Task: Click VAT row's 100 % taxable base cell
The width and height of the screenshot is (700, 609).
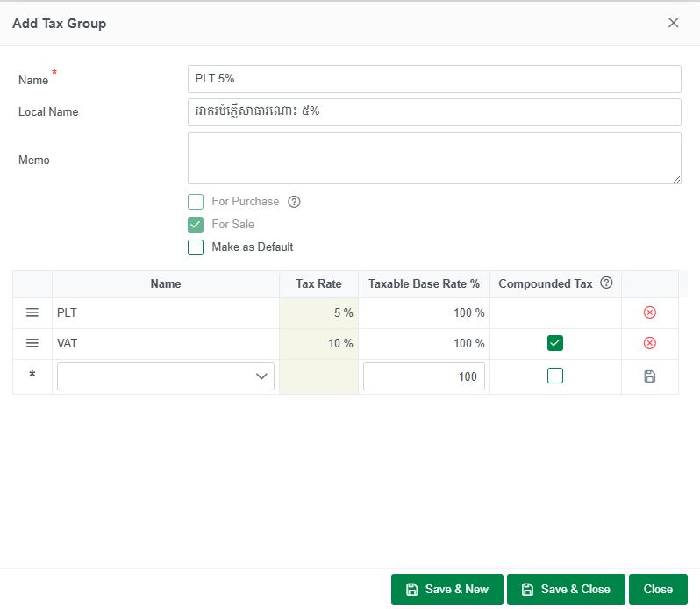Action: coord(424,344)
